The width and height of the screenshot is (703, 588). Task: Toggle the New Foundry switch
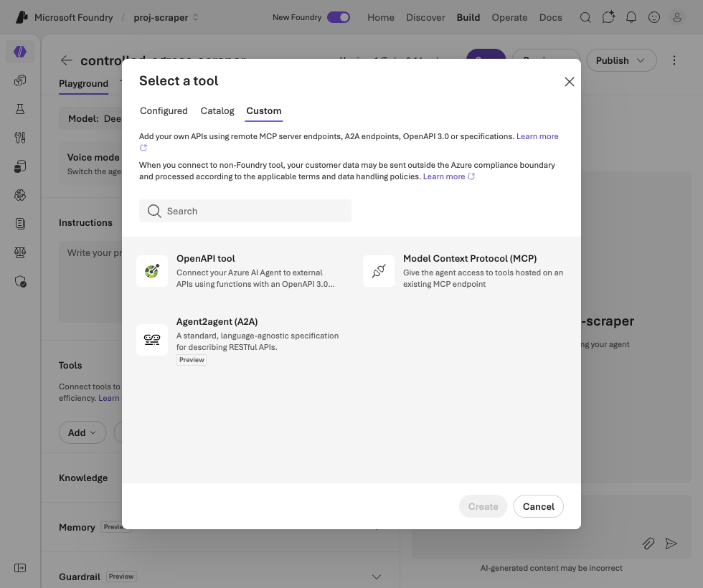(339, 17)
